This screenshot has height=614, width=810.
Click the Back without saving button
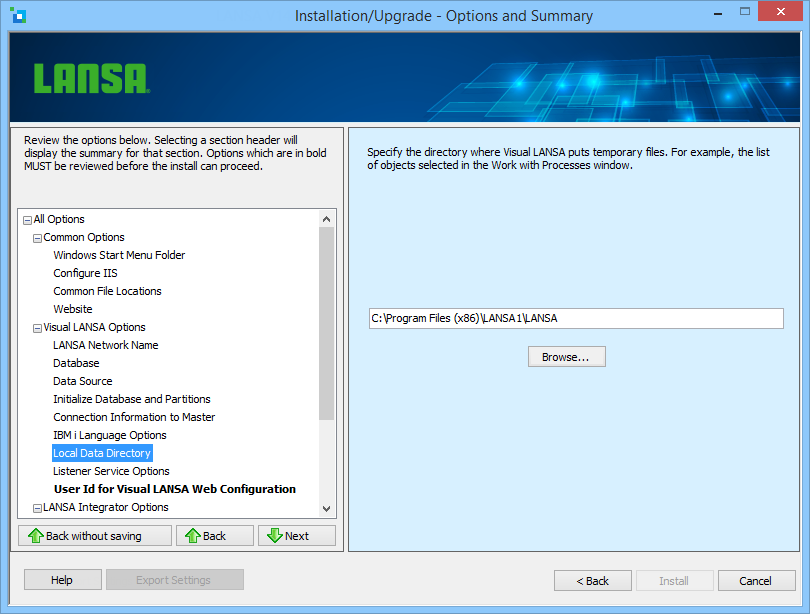pos(95,536)
